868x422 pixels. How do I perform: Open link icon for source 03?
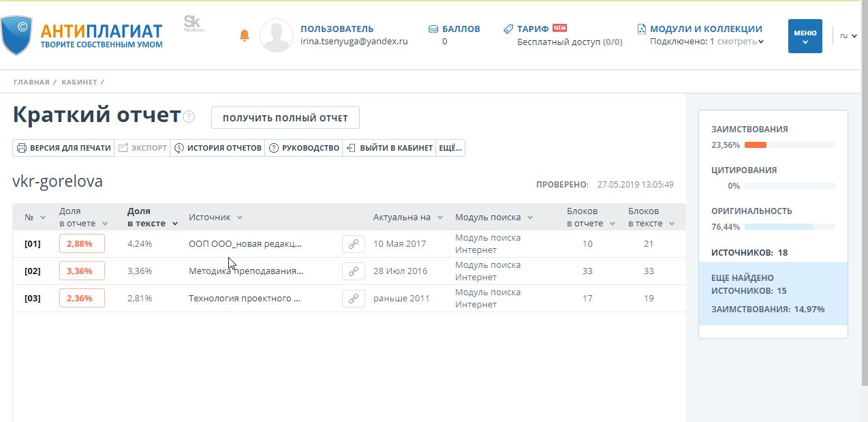tap(353, 299)
